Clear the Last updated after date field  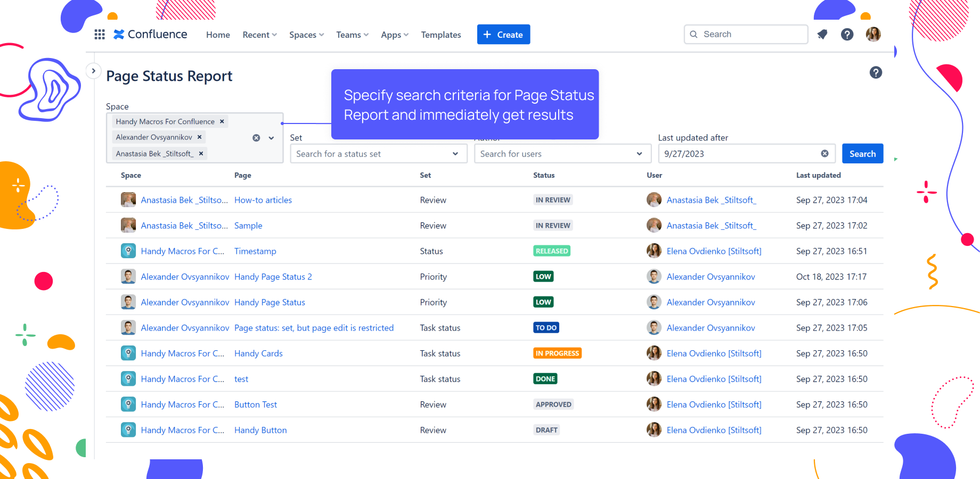825,153
